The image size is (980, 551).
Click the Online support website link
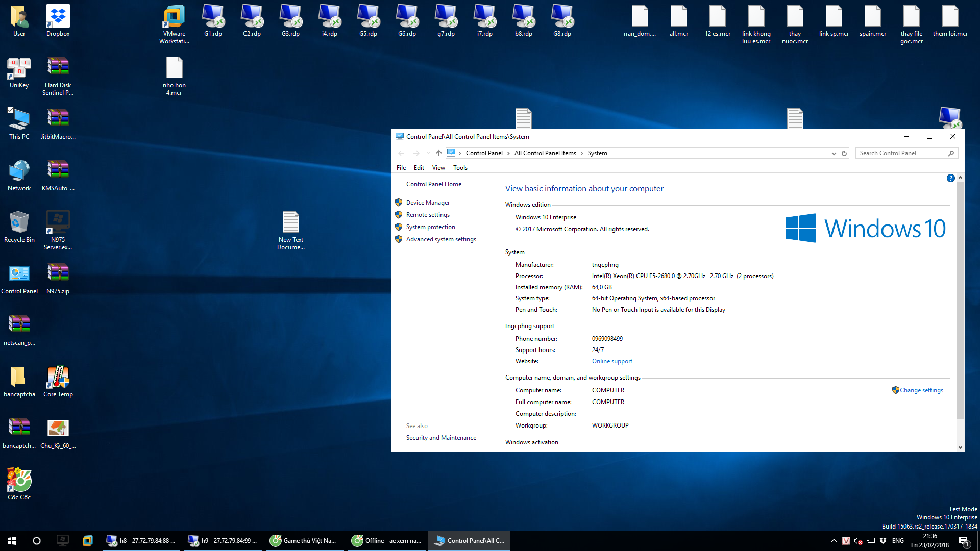tap(612, 361)
